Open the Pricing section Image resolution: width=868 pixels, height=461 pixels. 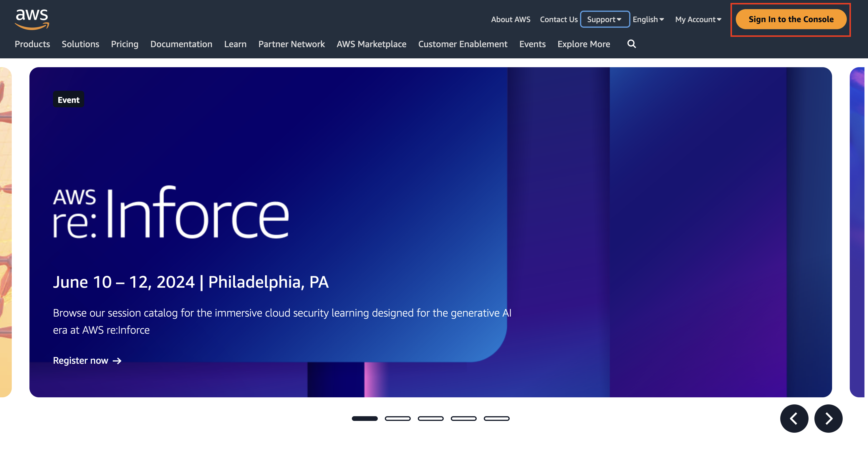(x=124, y=44)
